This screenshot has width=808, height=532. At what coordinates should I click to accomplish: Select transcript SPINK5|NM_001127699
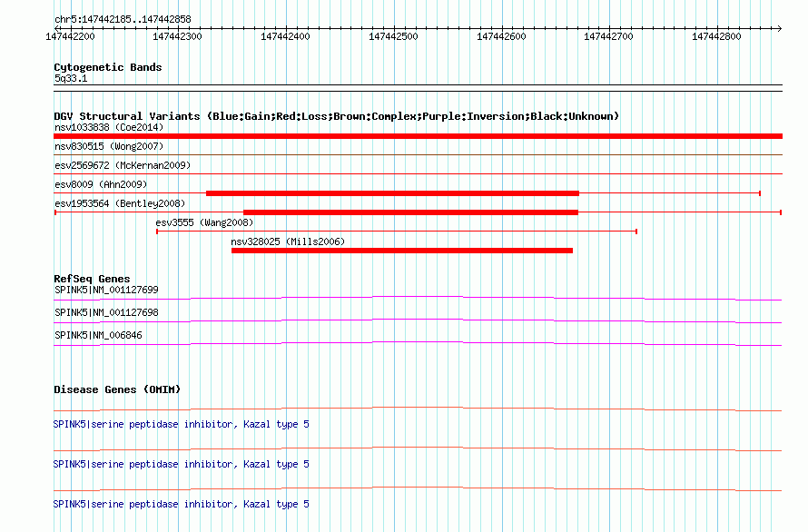pyautogui.click(x=106, y=290)
